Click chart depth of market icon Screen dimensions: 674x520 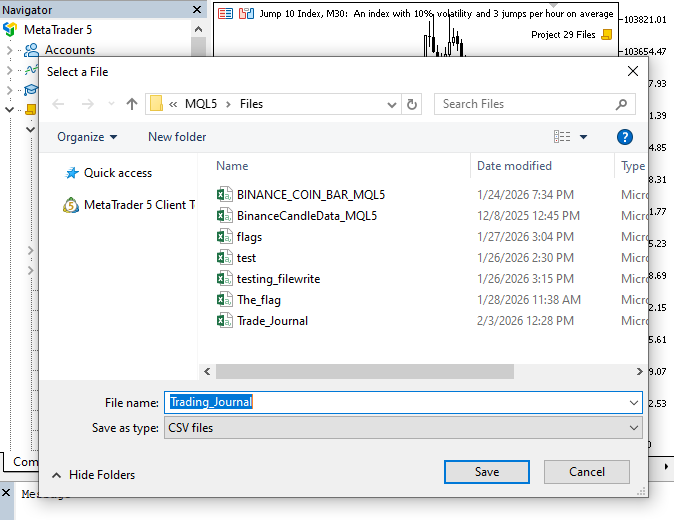click(246, 13)
